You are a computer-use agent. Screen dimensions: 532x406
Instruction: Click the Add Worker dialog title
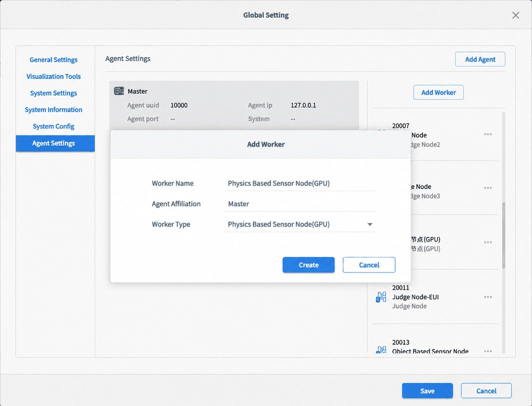265,144
